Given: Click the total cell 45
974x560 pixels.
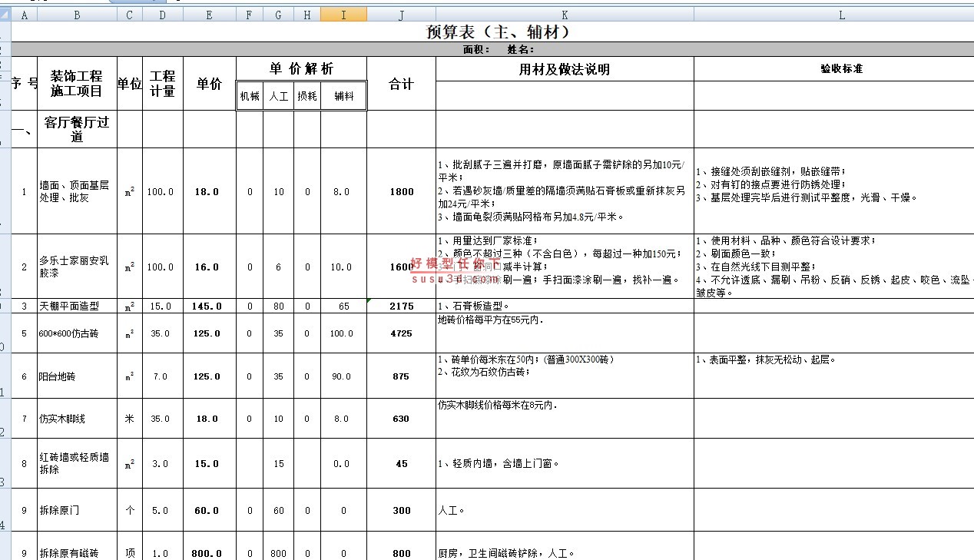Looking at the screenshot, I should pos(401,463).
